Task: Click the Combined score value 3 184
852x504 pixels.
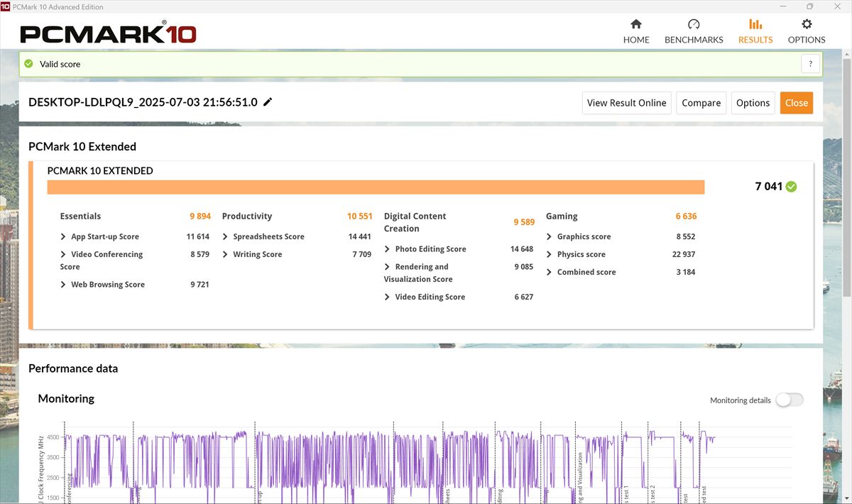Action: [x=686, y=273]
